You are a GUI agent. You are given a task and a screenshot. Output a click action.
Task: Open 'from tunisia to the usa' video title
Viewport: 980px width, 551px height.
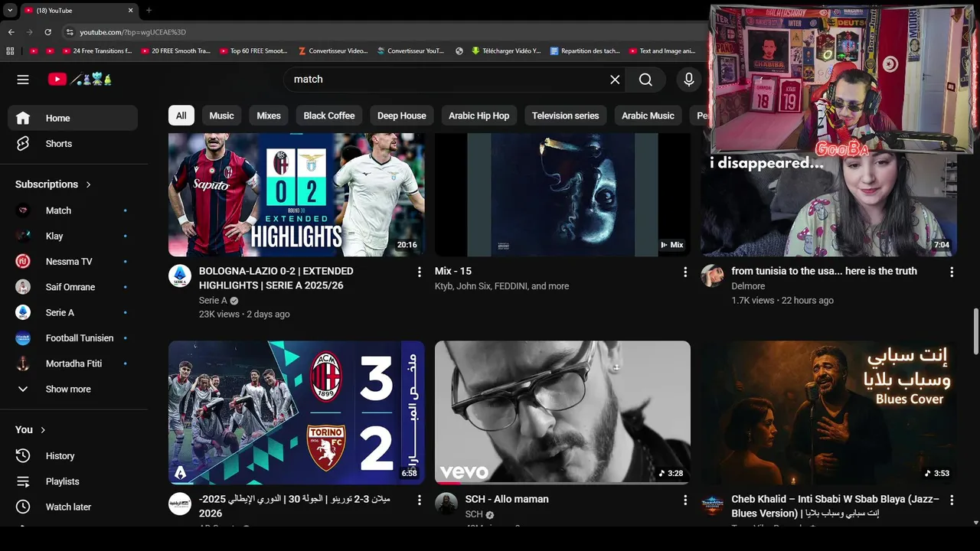pos(824,271)
